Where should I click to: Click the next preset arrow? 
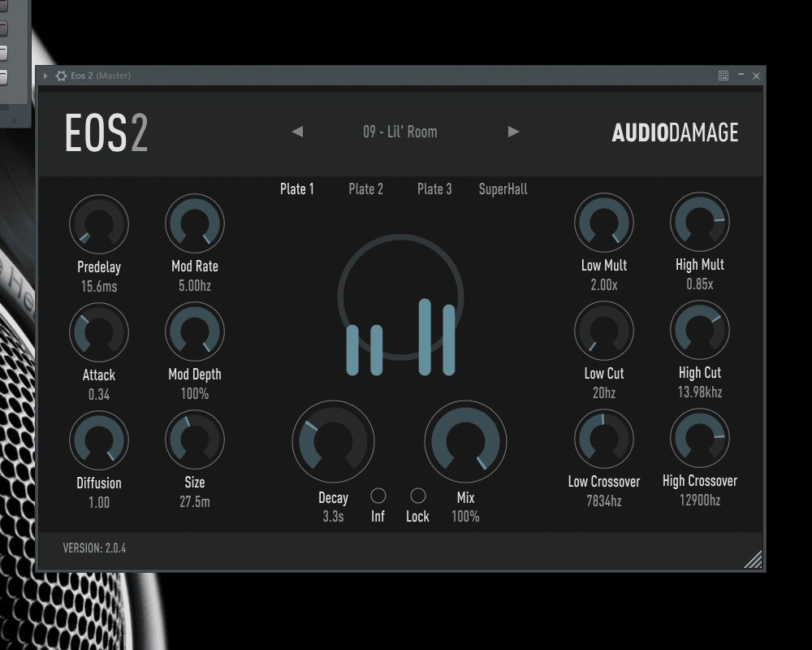tap(513, 132)
